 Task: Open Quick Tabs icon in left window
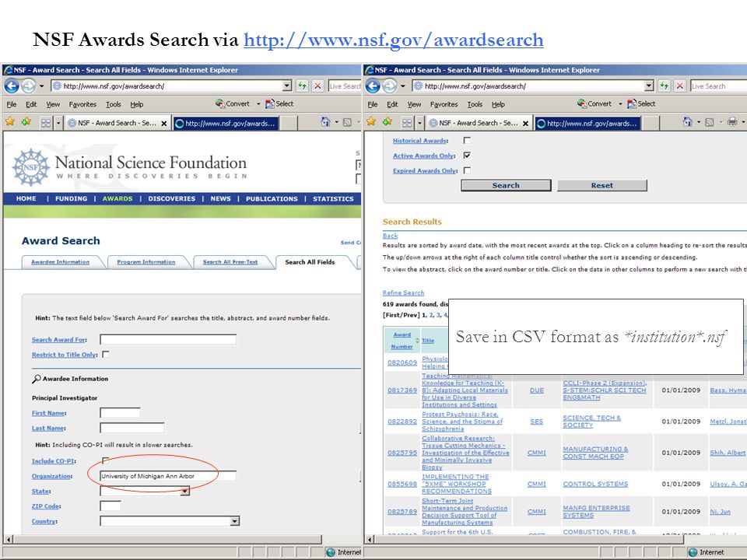tap(46, 123)
